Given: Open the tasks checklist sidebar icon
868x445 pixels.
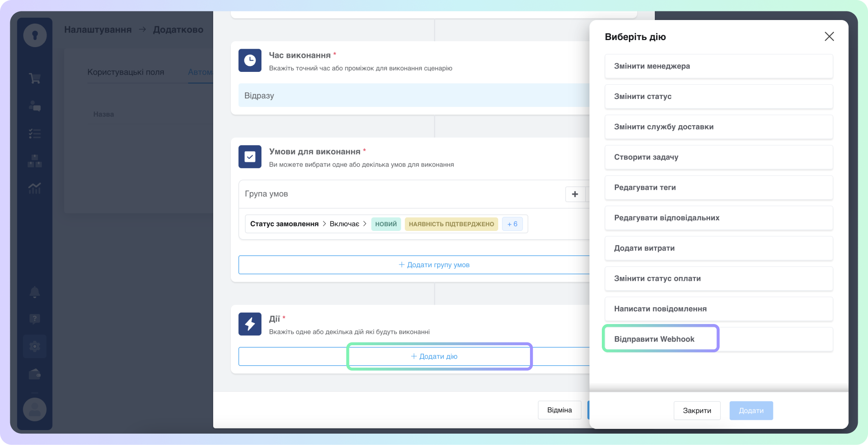Looking at the screenshot, I should pyautogui.click(x=35, y=134).
